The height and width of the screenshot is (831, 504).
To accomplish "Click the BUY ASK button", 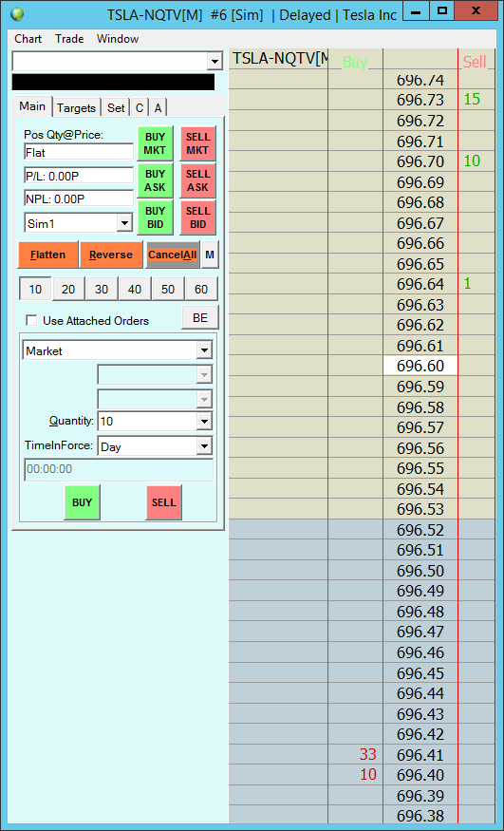I will click(155, 180).
